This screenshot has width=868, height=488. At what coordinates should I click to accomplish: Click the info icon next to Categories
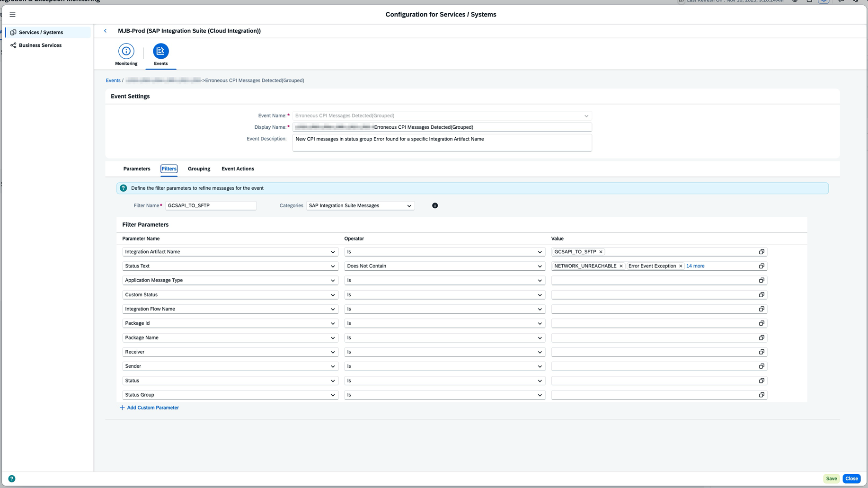click(x=434, y=205)
